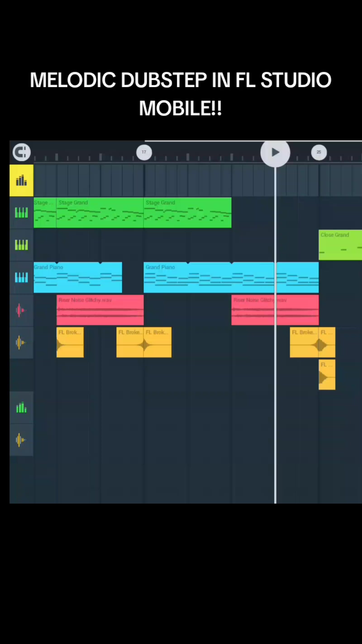Screen dimensions: 362x644
Task: Select the lime Close Grand keyboard track icon
Action: click(21, 245)
